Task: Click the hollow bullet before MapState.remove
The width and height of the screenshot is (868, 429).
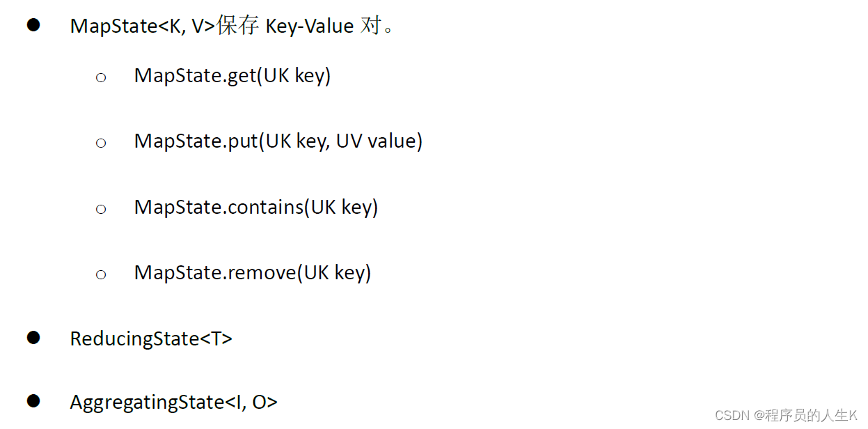Action: 101,275
